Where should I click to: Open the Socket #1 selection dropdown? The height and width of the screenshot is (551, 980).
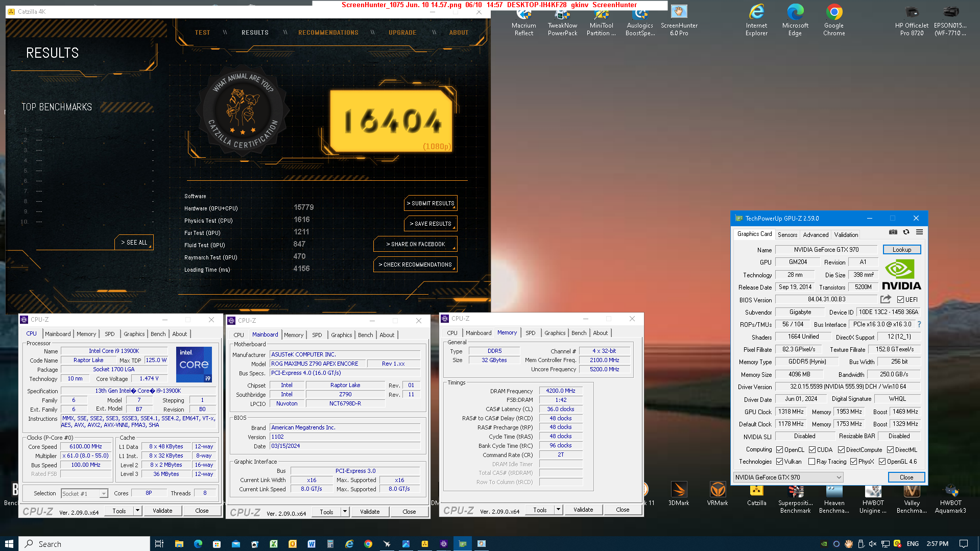point(84,493)
